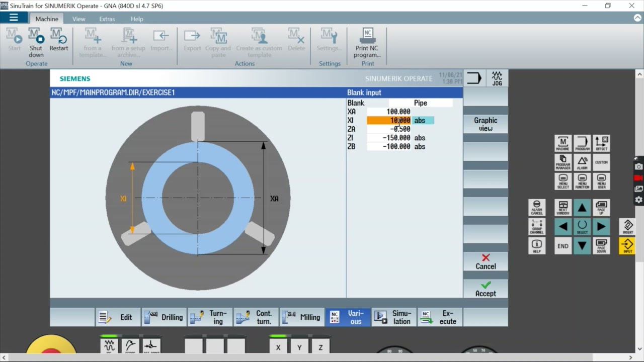Open the Simulation softkey
Screen dimensions: 644x362
tap(394, 317)
